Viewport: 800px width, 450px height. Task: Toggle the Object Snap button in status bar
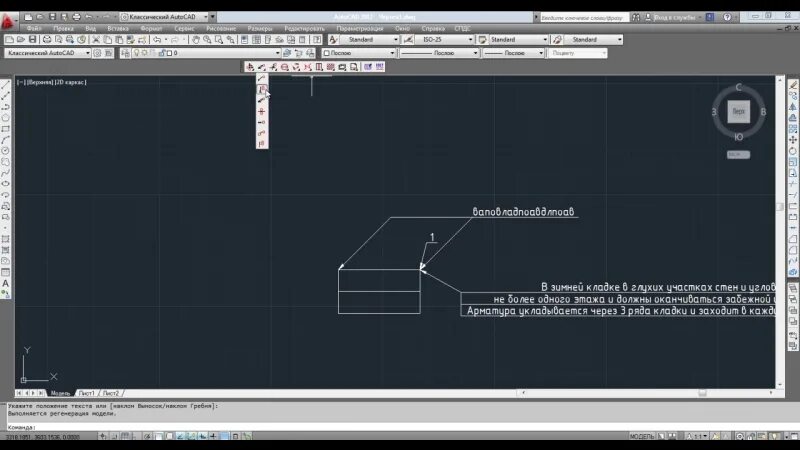[x=158, y=436]
